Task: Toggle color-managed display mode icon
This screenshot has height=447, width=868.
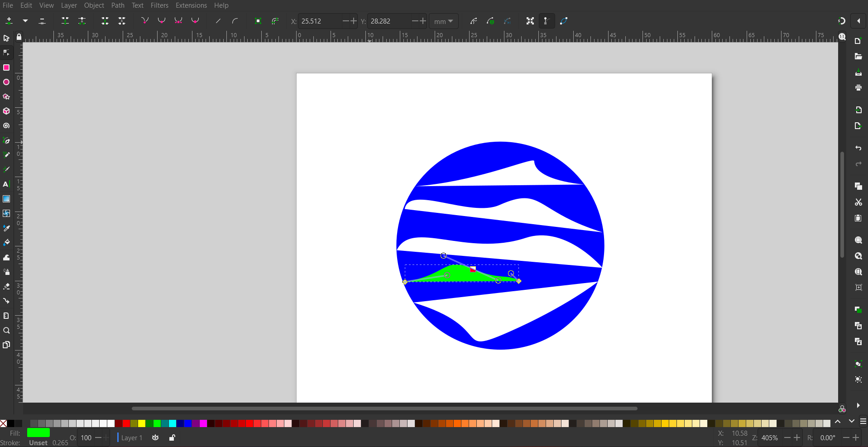Action: [x=842, y=409]
